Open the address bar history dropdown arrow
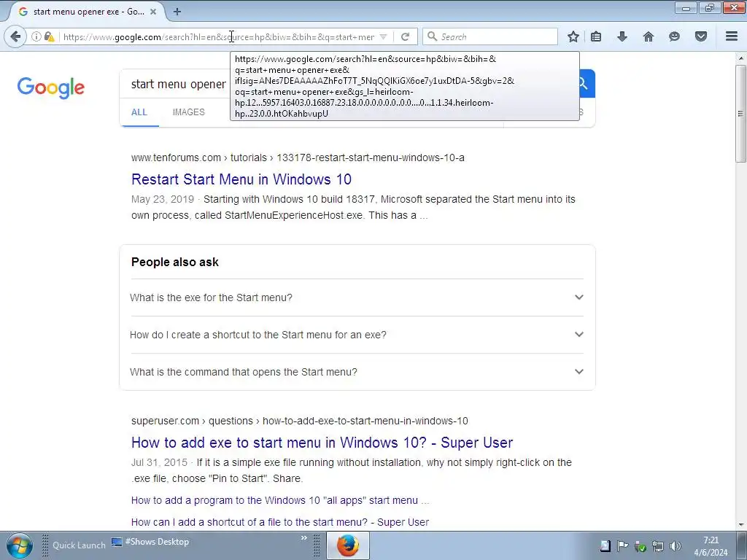The image size is (747, 560). click(384, 36)
